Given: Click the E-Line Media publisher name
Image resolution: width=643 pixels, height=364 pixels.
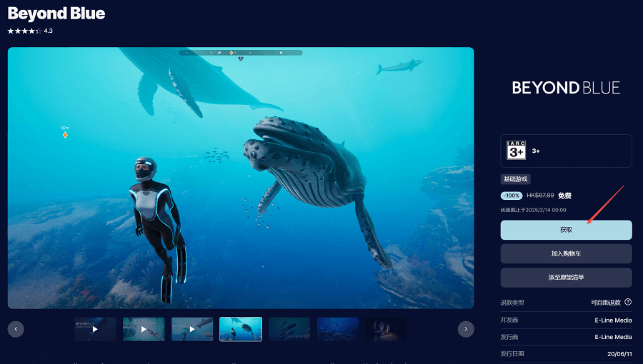Looking at the screenshot, I should 613,337.
